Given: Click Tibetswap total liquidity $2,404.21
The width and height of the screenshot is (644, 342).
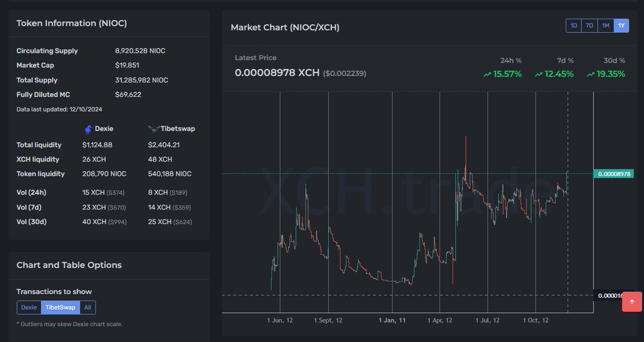Looking at the screenshot, I should (x=163, y=145).
